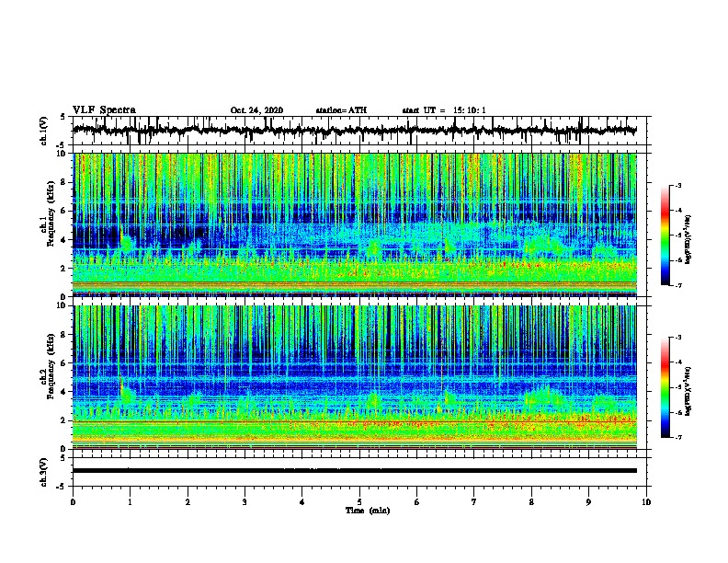Click inside the ch.2 spectrogram panel
Screen dimensions: 728x563
coord(354,377)
